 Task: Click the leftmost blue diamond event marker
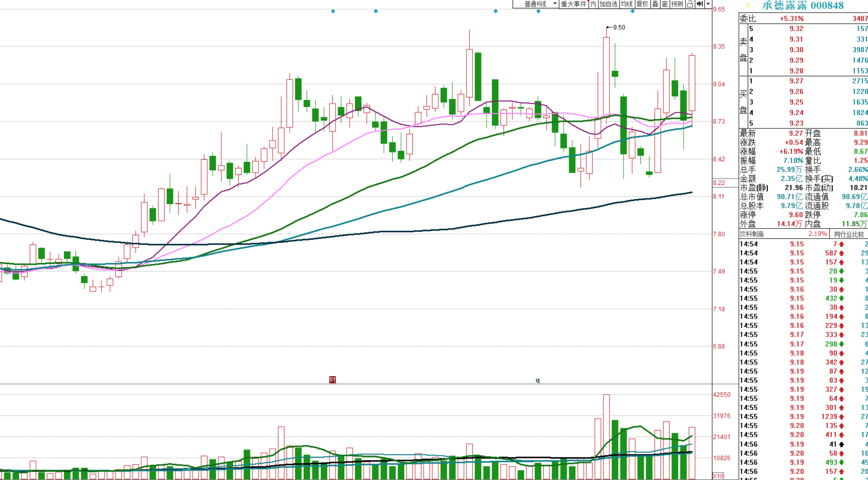[333, 11]
